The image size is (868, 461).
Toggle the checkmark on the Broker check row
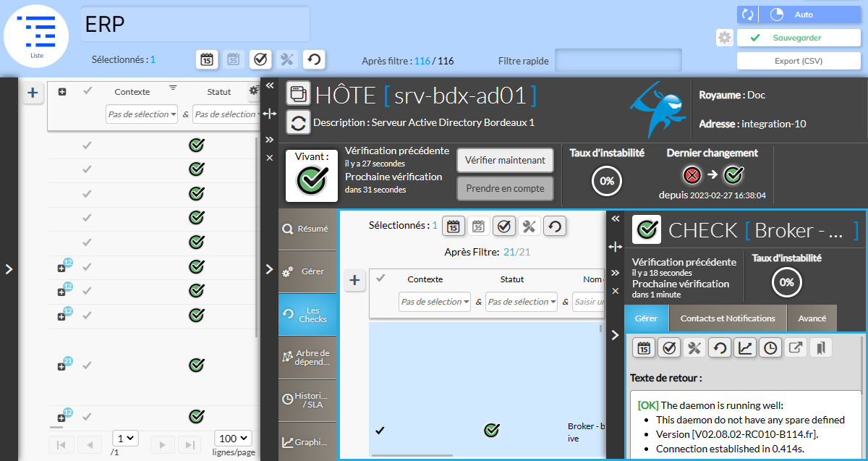(x=380, y=431)
